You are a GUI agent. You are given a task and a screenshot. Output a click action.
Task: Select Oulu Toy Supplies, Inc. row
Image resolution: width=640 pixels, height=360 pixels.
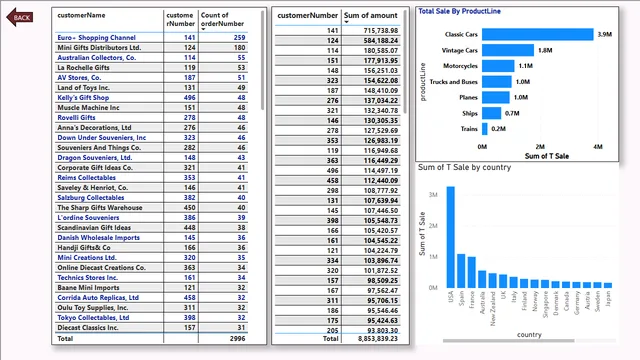(x=151, y=307)
